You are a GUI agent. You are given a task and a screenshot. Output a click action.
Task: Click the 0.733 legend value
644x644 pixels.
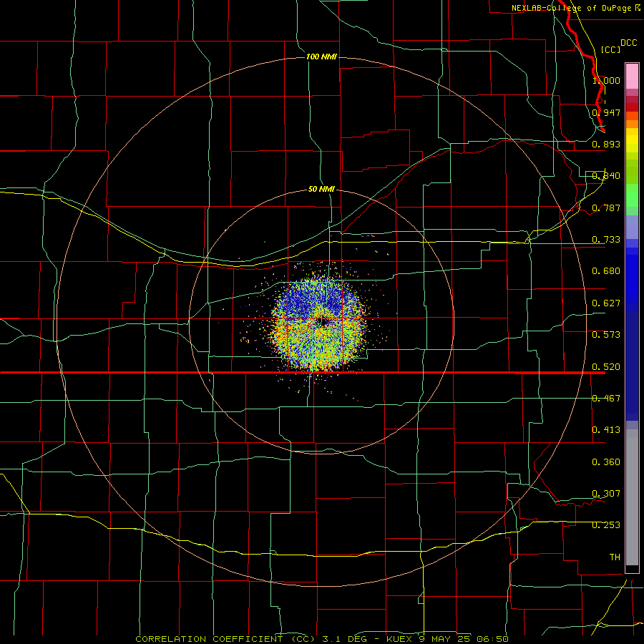click(606, 240)
